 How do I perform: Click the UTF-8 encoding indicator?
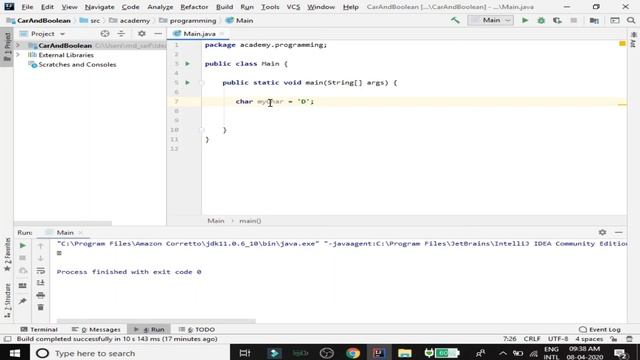point(558,339)
